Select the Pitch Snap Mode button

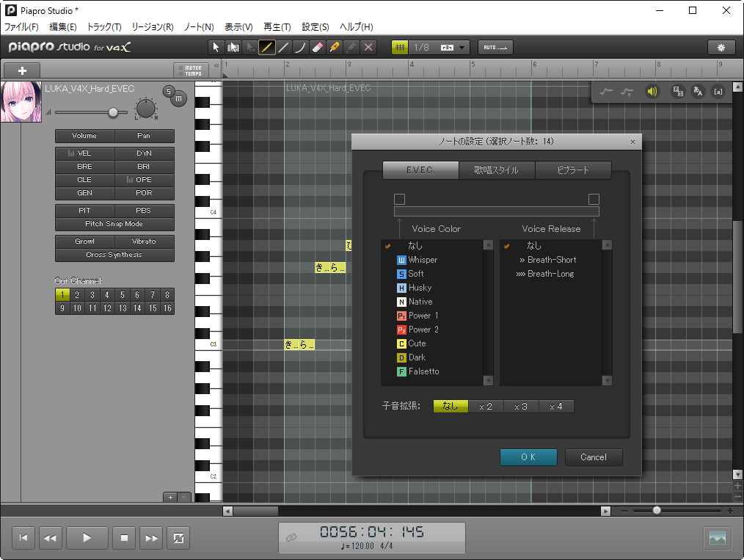coord(114,224)
